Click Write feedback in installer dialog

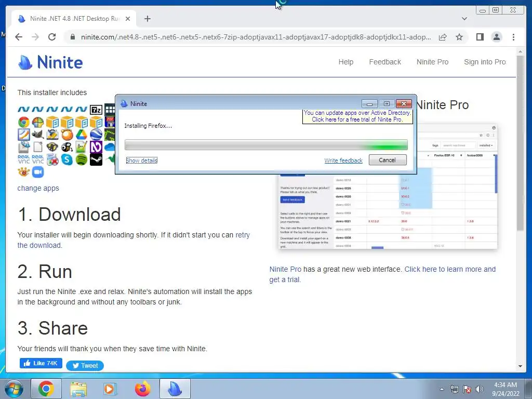343,161
